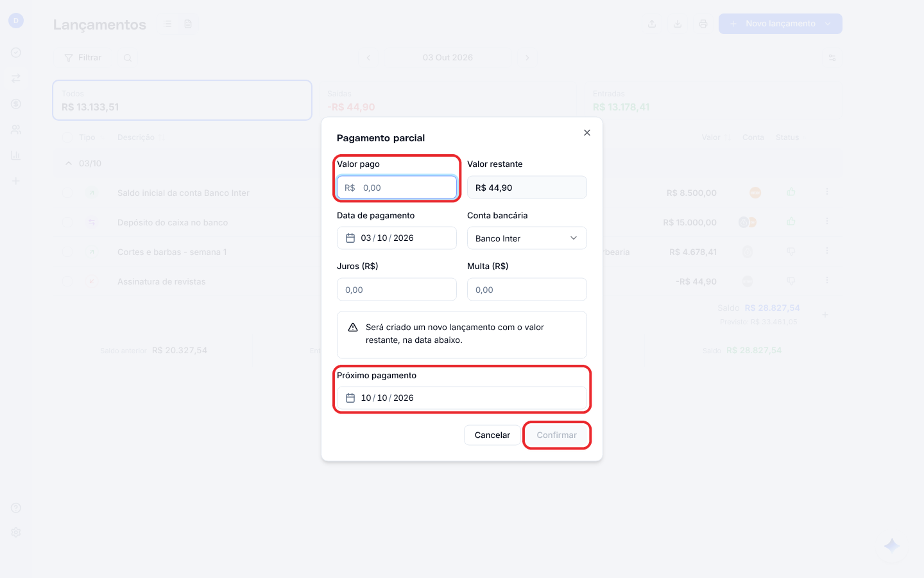Open the settings gear in the sidebar

click(x=16, y=532)
